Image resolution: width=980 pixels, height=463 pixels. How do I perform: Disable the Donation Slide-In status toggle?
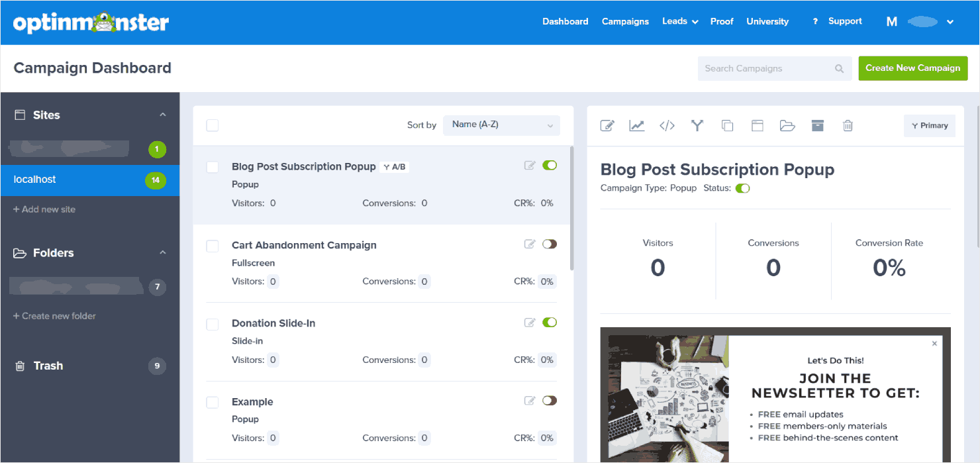pyautogui.click(x=550, y=322)
